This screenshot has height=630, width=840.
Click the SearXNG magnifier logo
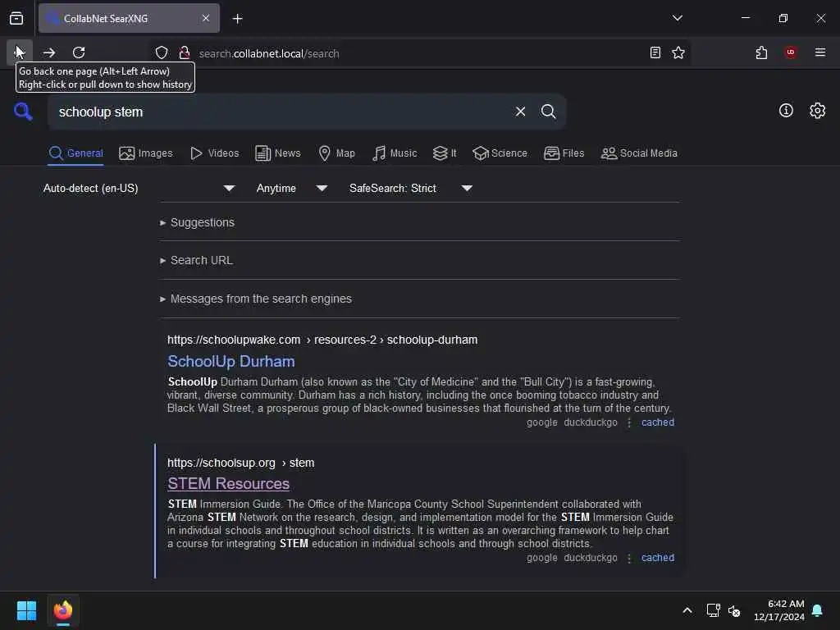coord(23,112)
